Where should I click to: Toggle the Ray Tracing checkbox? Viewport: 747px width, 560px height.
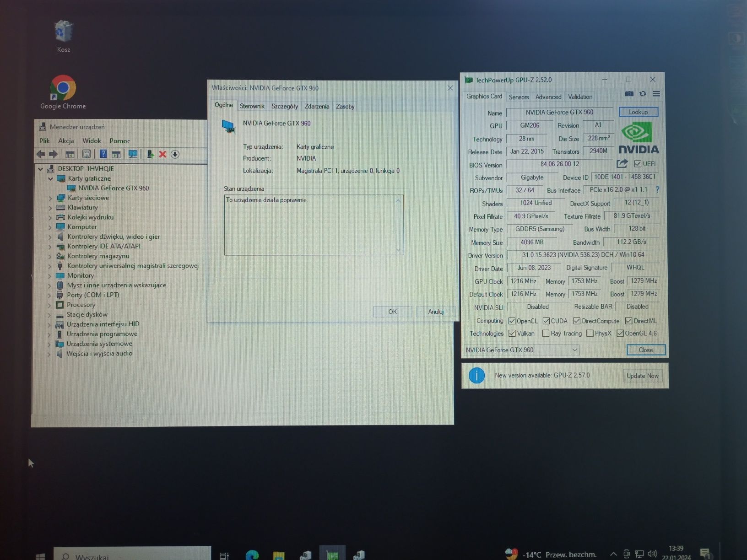click(x=546, y=333)
